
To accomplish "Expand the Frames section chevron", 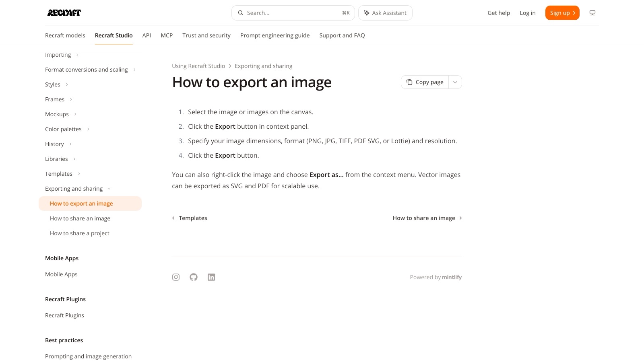I will click(x=71, y=99).
